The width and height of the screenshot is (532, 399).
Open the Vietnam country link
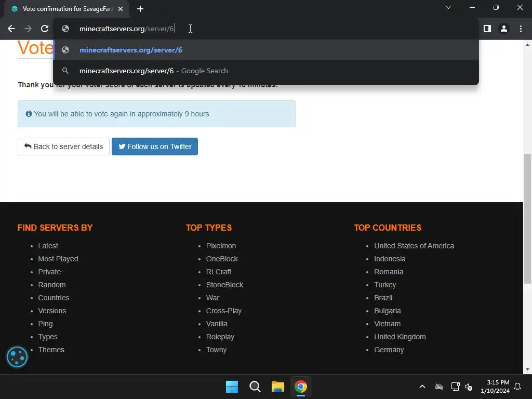coord(388,324)
